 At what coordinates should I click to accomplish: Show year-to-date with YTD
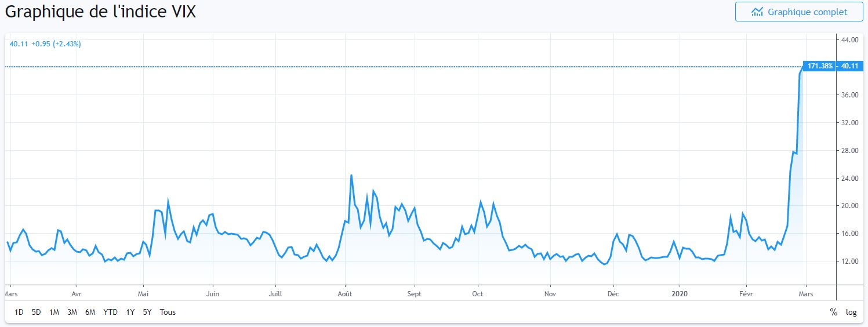point(110,312)
